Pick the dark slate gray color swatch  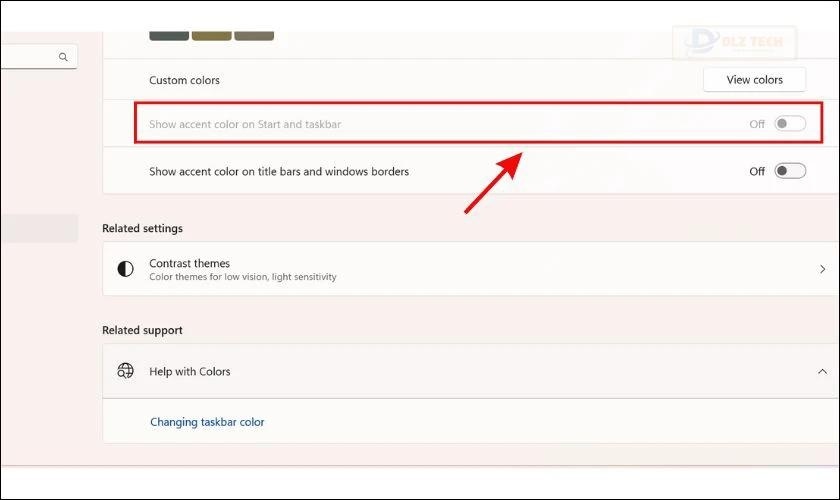[169, 35]
